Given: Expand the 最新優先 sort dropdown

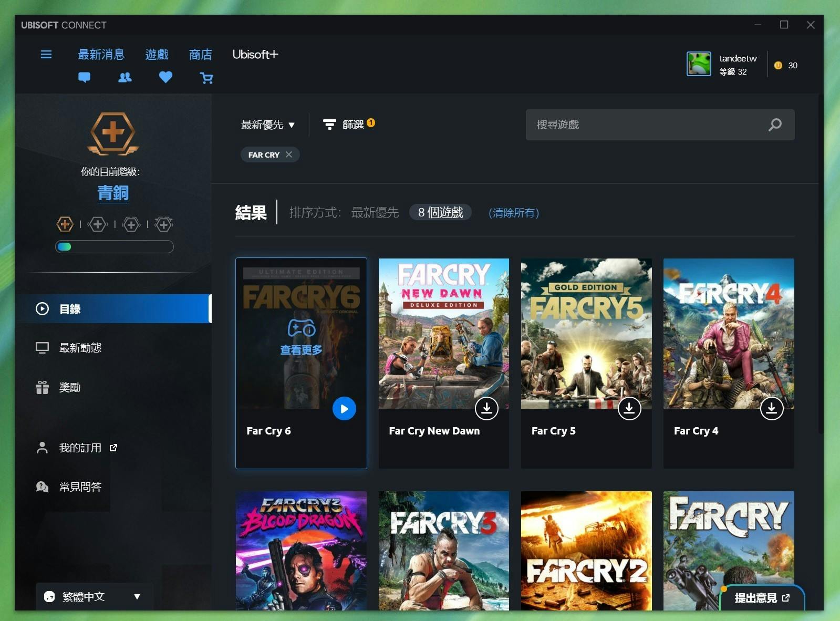Looking at the screenshot, I should pyautogui.click(x=268, y=125).
